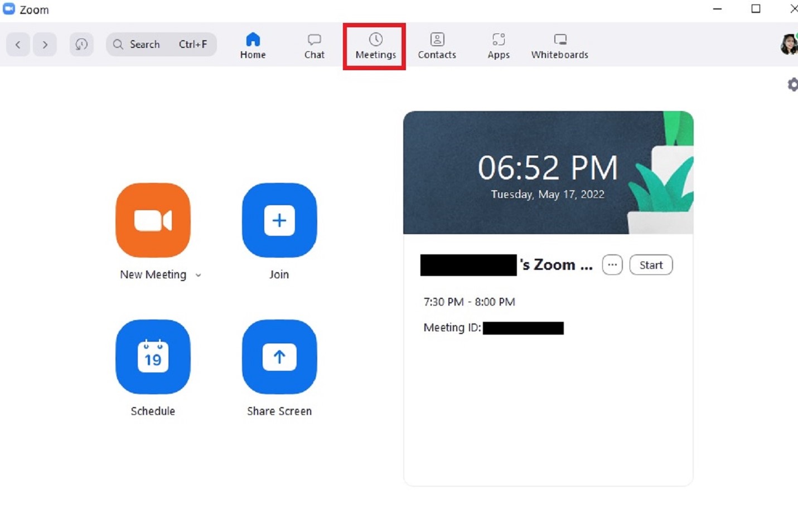Open the Chat tab
Image resolution: width=798 pixels, height=532 pixels.
tap(315, 46)
